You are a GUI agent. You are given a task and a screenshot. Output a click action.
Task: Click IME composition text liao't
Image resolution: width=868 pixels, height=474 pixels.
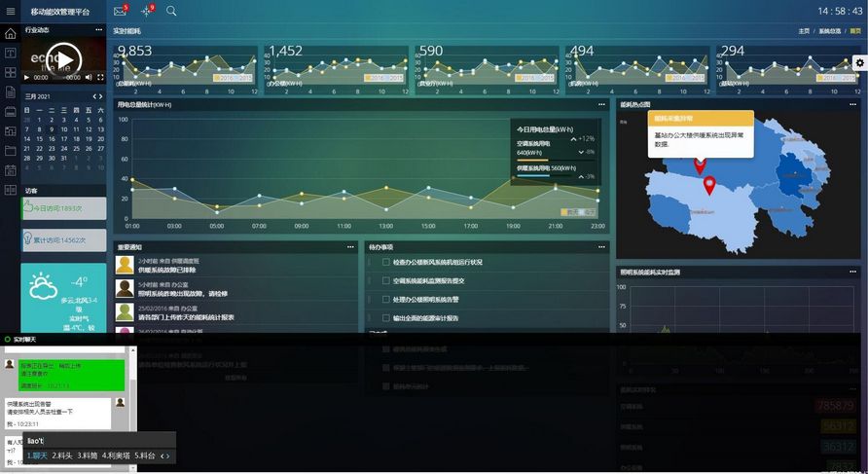tap(35, 441)
